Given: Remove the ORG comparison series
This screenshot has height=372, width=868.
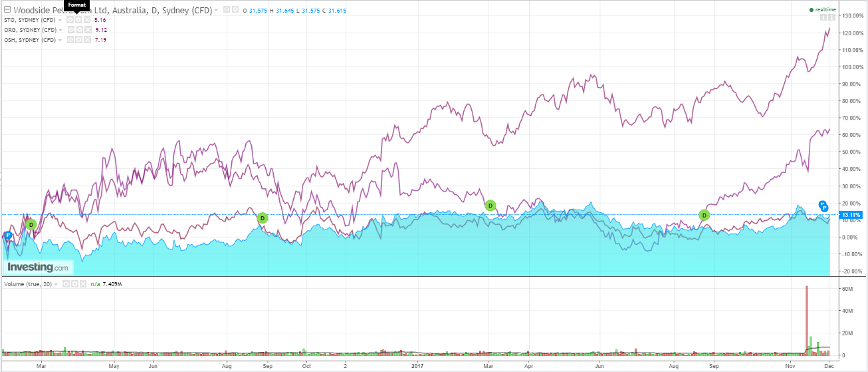Looking at the screenshot, I should (88, 30).
